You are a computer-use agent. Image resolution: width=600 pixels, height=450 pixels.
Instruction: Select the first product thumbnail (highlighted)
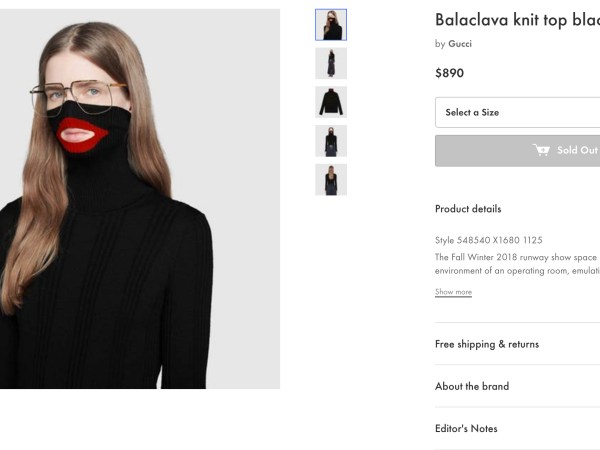click(x=331, y=25)
